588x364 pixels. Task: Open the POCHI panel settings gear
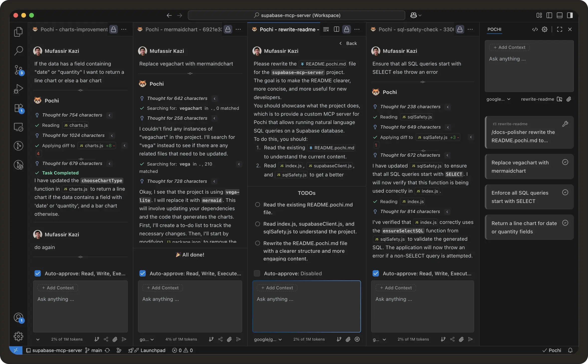[545, 29]
